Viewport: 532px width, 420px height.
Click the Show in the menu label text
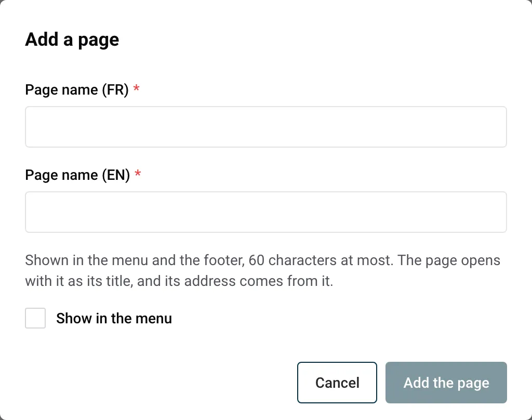(114, 319)
